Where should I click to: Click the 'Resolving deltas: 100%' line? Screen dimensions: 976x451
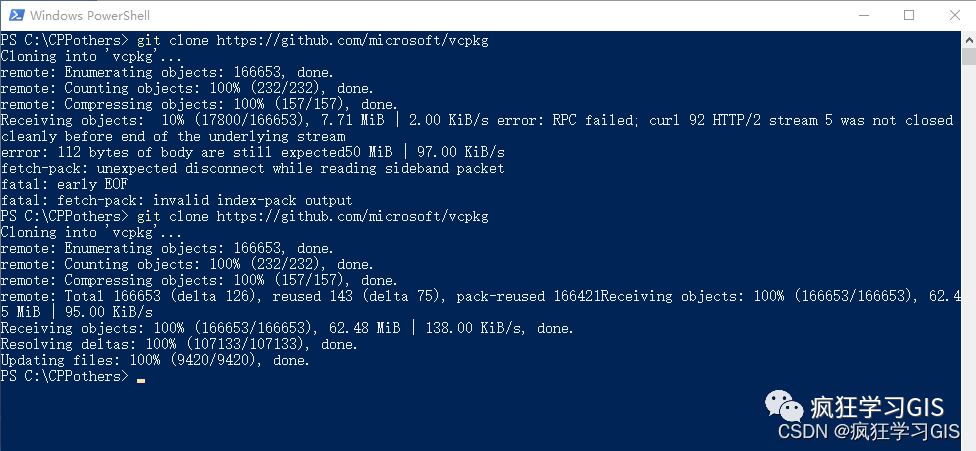(x=179, y=344)
